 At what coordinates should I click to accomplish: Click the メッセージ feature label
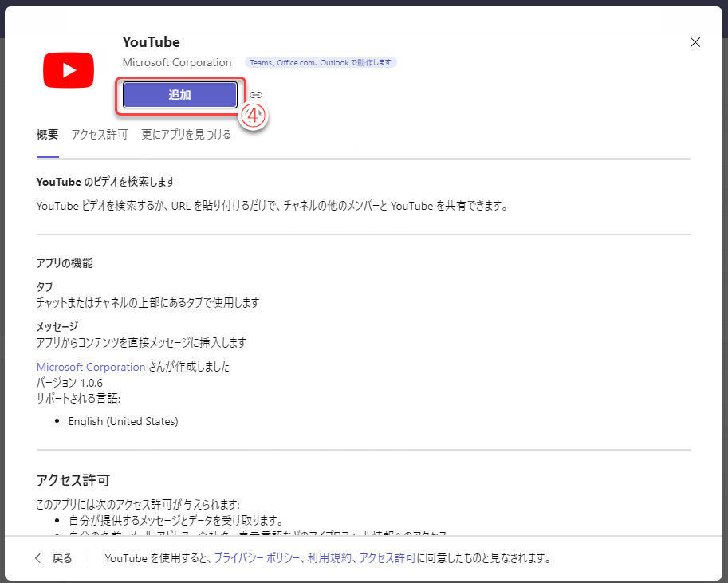pyautogui.click(x=57, y=326)
